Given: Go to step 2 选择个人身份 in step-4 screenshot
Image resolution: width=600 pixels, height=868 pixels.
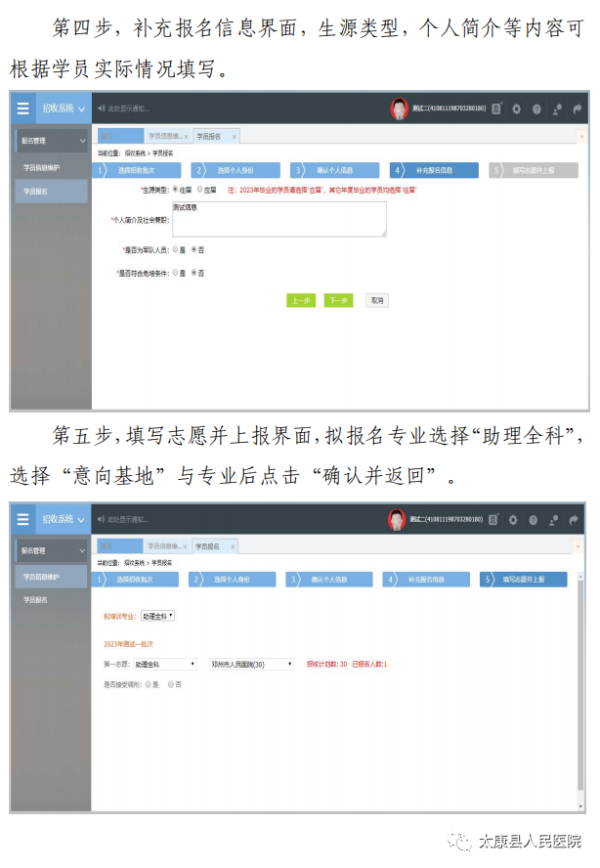Looking at the screenshot, I should tap(236, 170).
